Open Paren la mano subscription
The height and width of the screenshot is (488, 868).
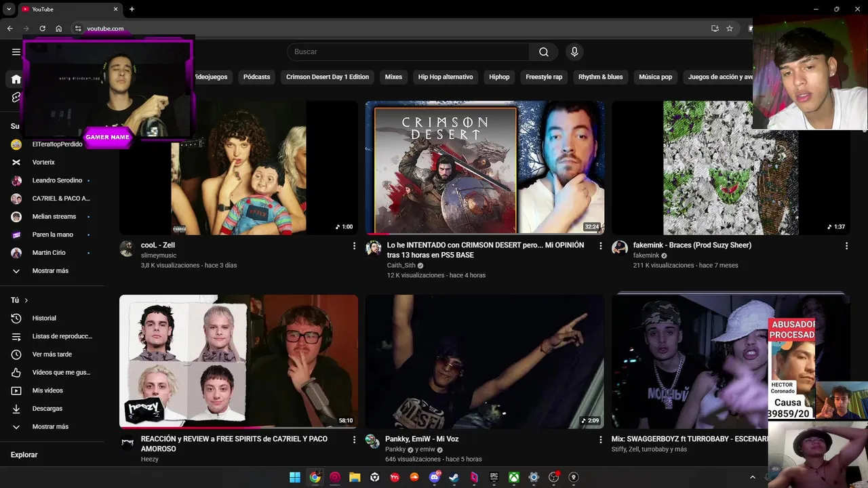pos(53,235)
